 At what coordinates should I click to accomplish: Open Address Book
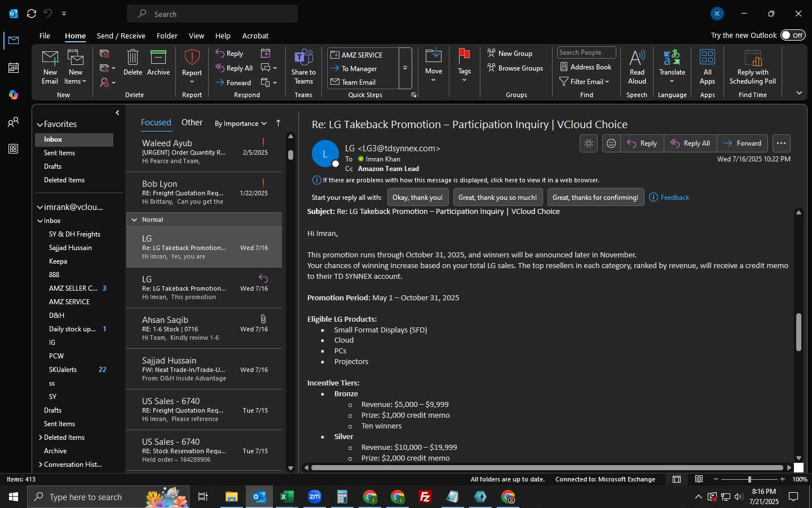pyautogui.click(x=585, y=67)
